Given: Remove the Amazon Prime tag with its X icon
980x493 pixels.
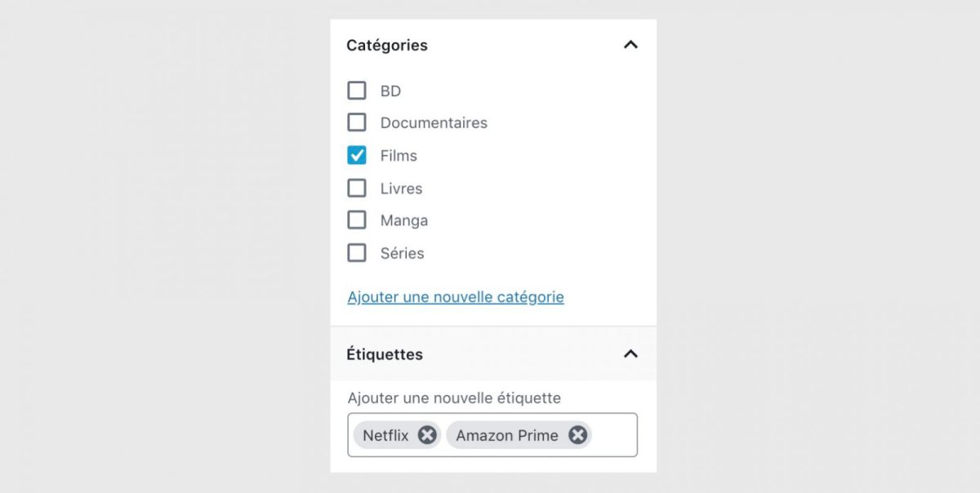Looking at the screenshot, I should pyautogui.click(x=577, y=435).
